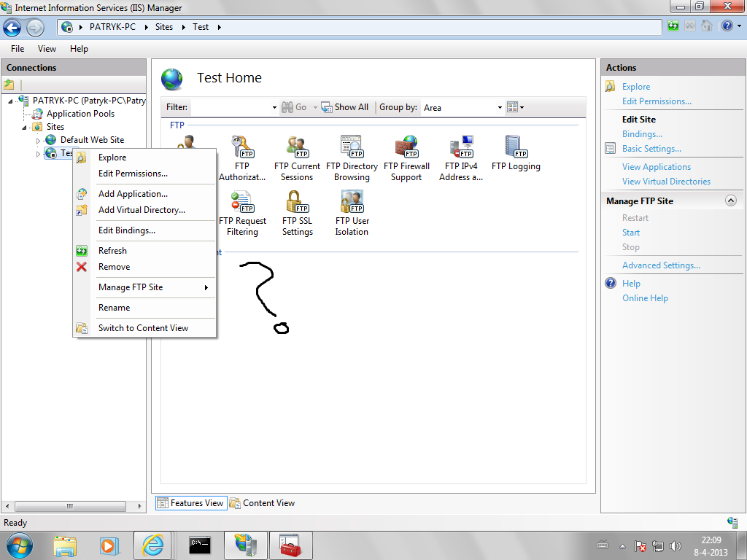Open FTP IPv4 Address restrictions icon
This screenshot has width=747, height=560.
coord(461,158)
